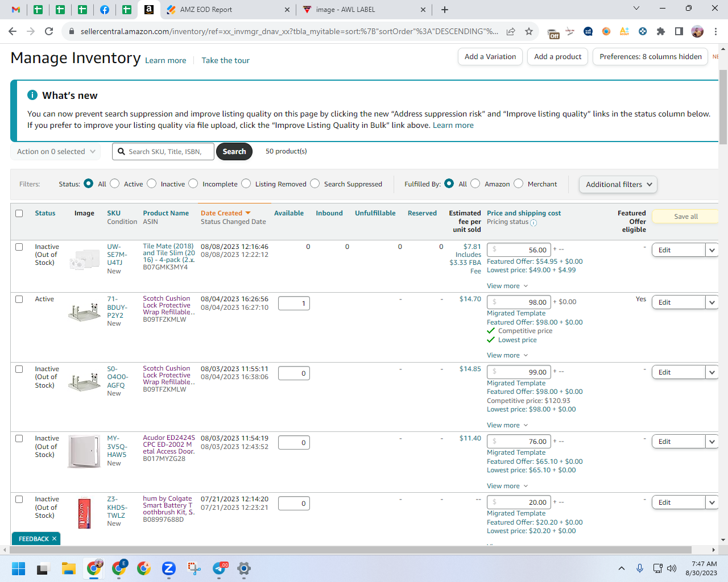This screenshot has height=582, width=728.
Task: Open Zalo from the taskbar
Action: point(168,568)
